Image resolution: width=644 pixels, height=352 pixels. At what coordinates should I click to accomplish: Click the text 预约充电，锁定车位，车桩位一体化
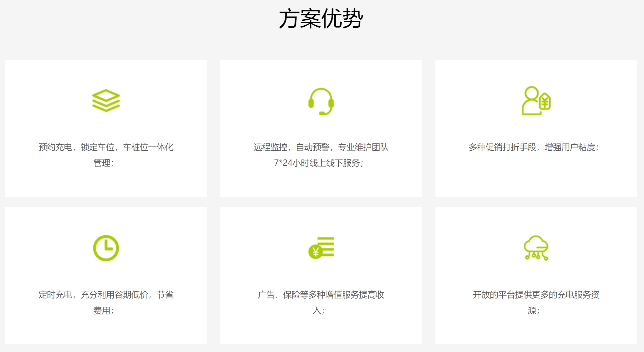tap(106, 147)
